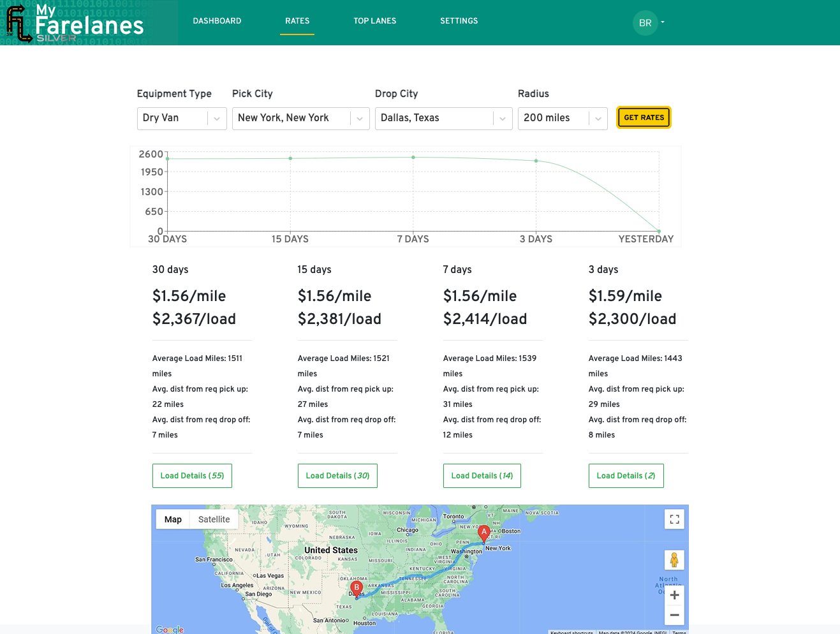Click the $2,381/load value
This screenshot has height=634, width=840.
coord(339,319)
